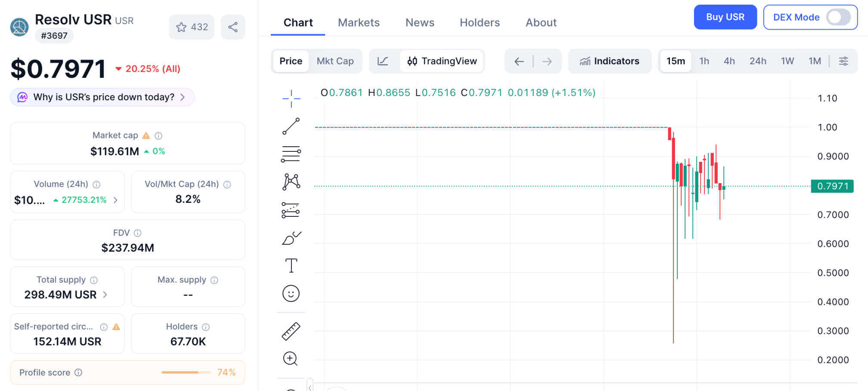
Task: Select the brush drawing tool
Action: [291, 238]
